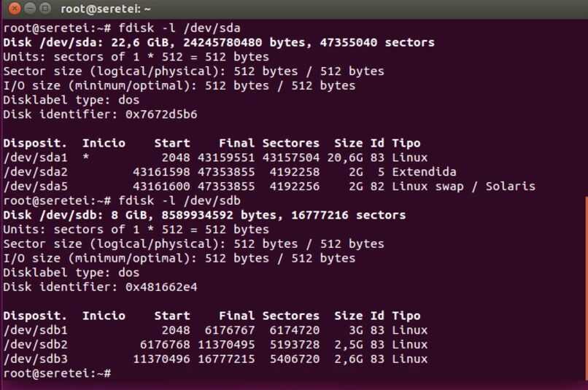This screenshot has width=588, height=390.
Task: Click 16777216 sectors in sdb summary
Action: [349, 215]
